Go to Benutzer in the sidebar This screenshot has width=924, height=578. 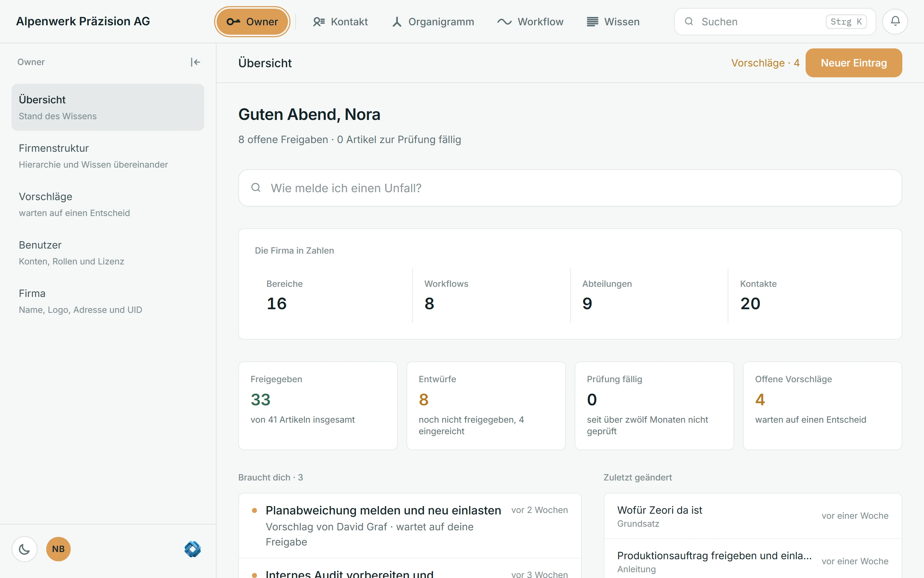108,253
